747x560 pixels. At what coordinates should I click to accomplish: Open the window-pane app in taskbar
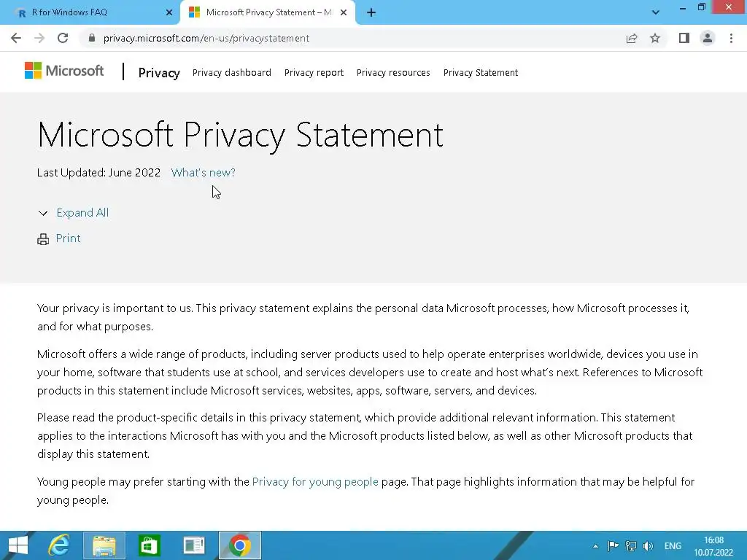tap(194, 545)
